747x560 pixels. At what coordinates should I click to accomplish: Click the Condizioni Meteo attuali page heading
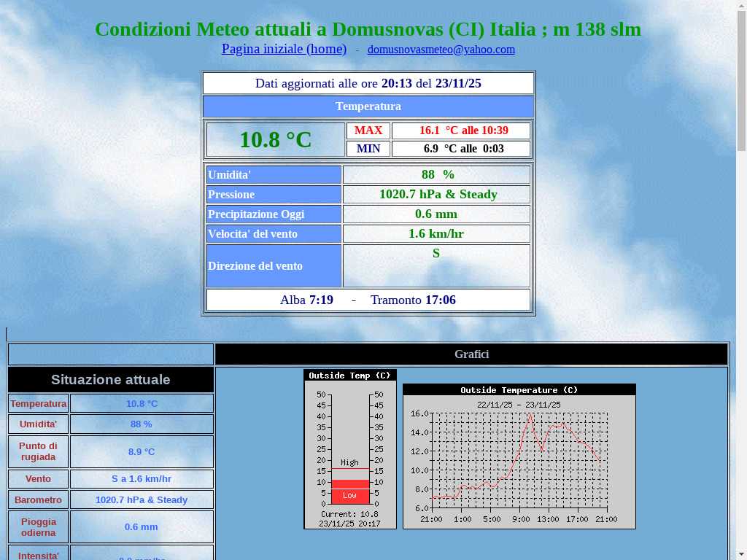[x=368, y=29]
